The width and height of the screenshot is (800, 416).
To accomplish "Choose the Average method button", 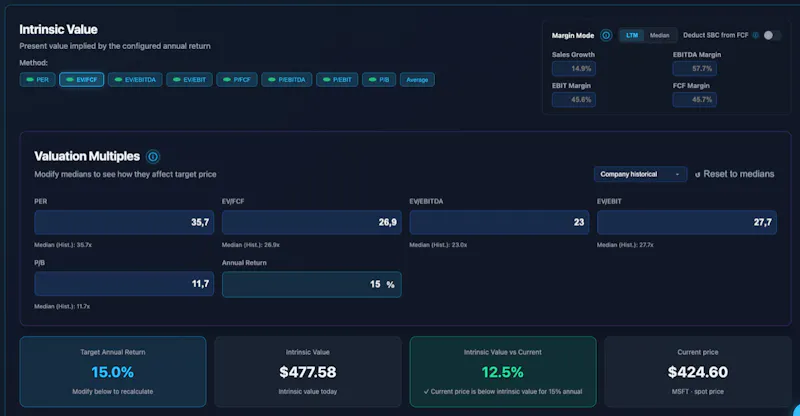I will point(417,80).
